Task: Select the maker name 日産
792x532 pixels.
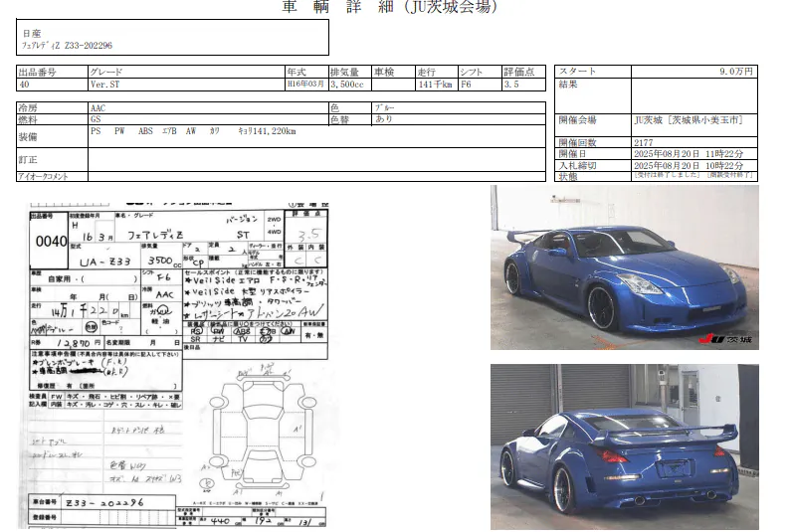Action: click(x=32, y=34)
